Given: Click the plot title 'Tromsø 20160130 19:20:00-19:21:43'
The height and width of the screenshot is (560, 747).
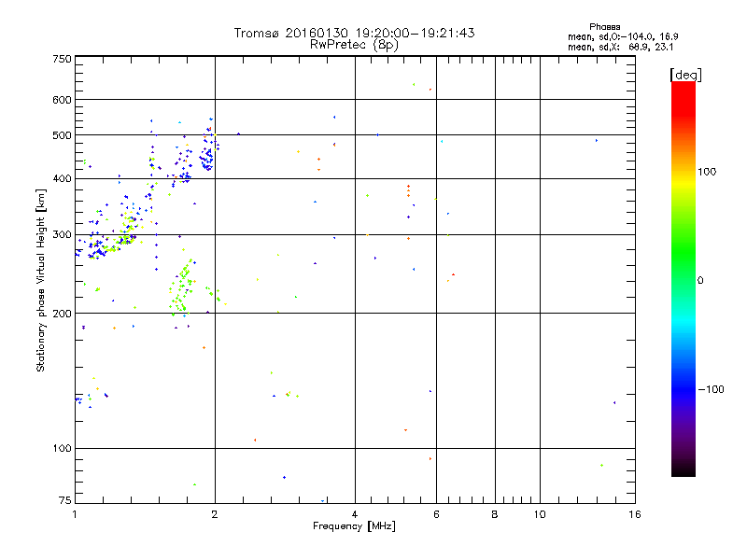Looking at the screenshot, I should point(354,33).
